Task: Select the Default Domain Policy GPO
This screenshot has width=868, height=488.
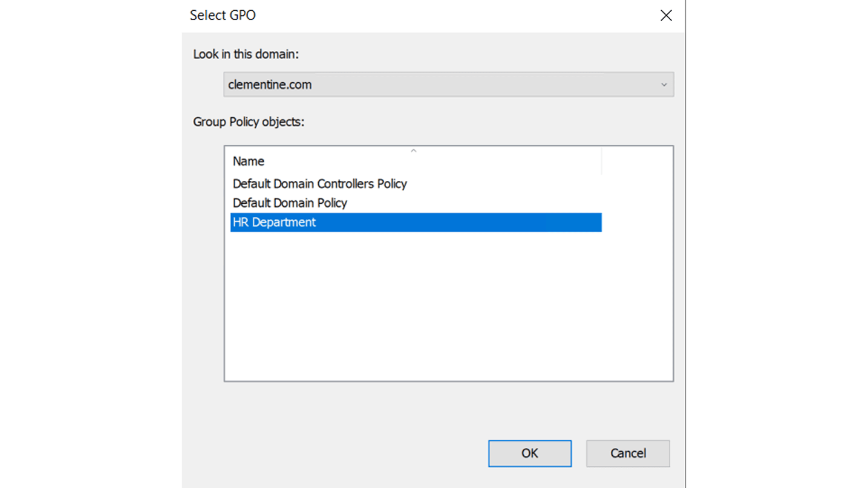Action: tap(290, 203)
